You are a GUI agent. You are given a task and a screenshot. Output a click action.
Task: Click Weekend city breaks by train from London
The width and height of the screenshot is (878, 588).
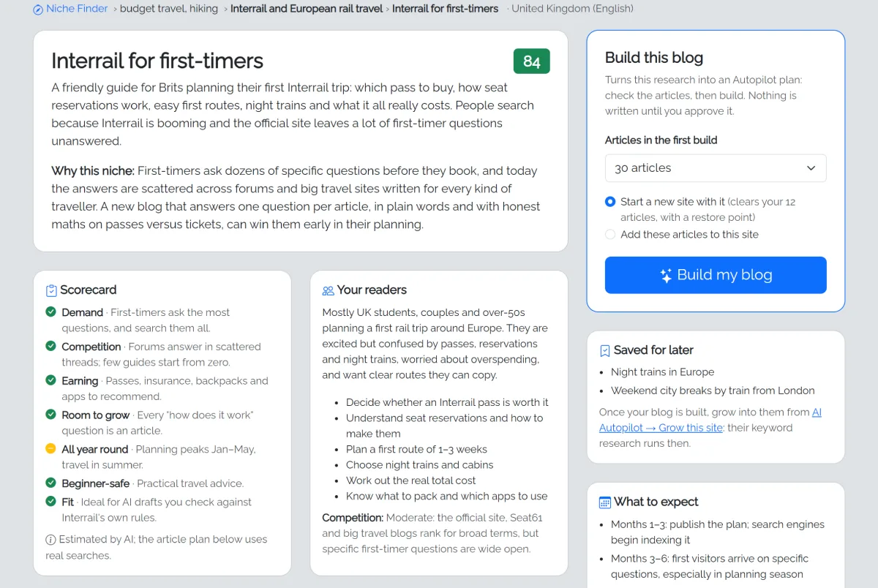(713, 391)
